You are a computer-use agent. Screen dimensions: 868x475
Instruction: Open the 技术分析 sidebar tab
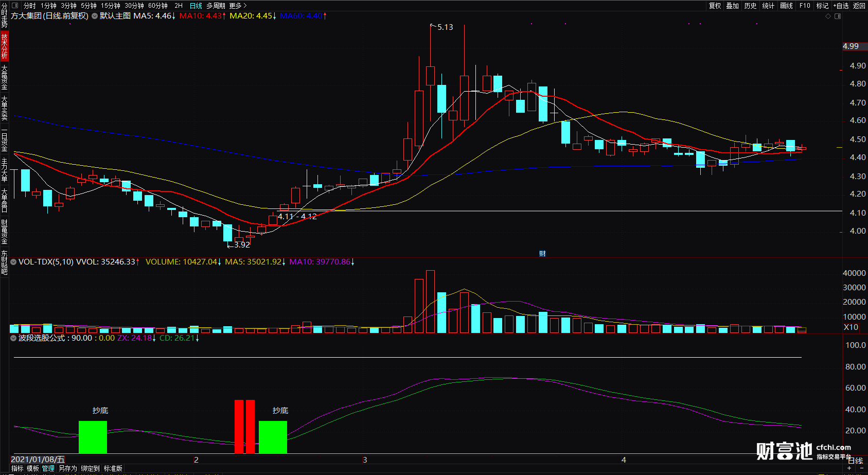click(x=4, y=46)
